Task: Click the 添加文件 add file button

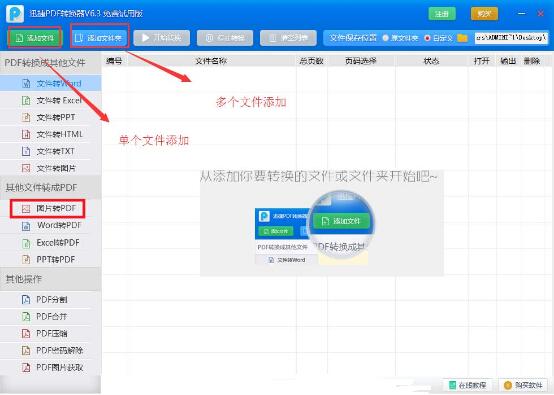Action: click(x=35, y=37)
